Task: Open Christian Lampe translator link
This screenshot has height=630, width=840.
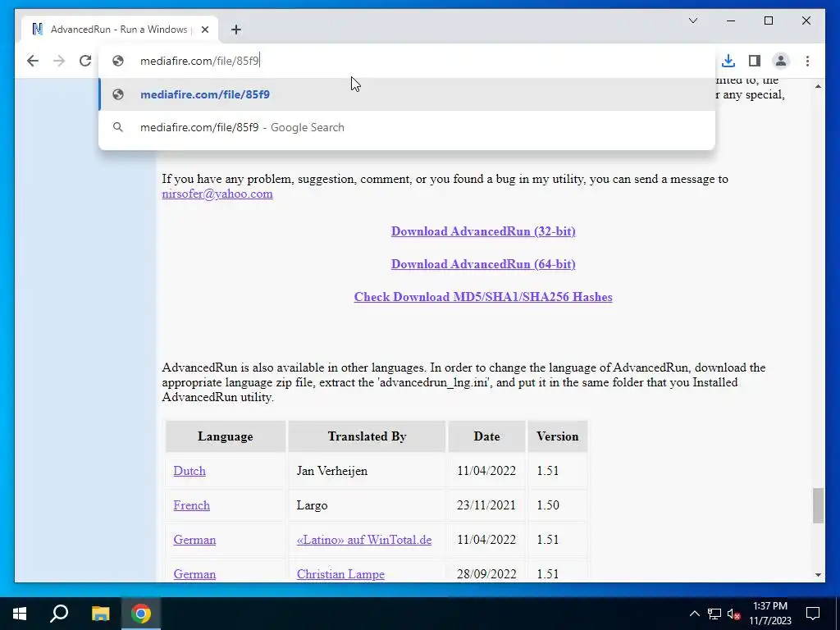Action: pos(340,573)
